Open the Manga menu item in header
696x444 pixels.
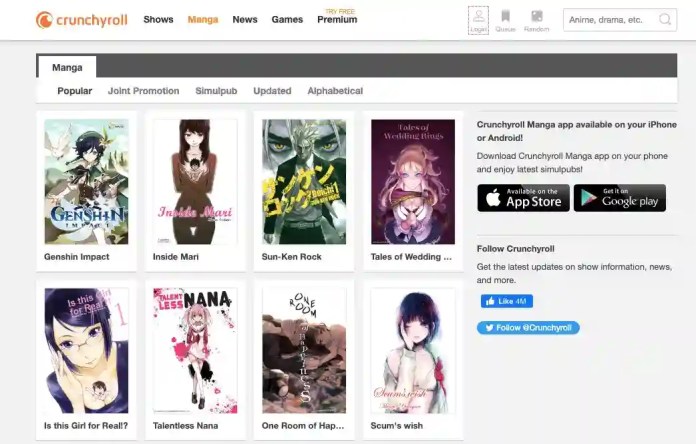203,20
